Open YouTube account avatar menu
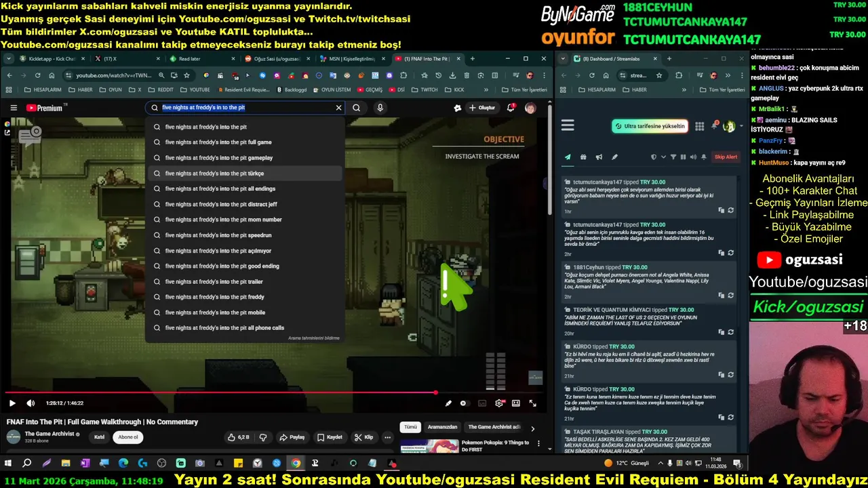Image resolution: width=868 pixels, height=488 pixels. tap(530, 108)
